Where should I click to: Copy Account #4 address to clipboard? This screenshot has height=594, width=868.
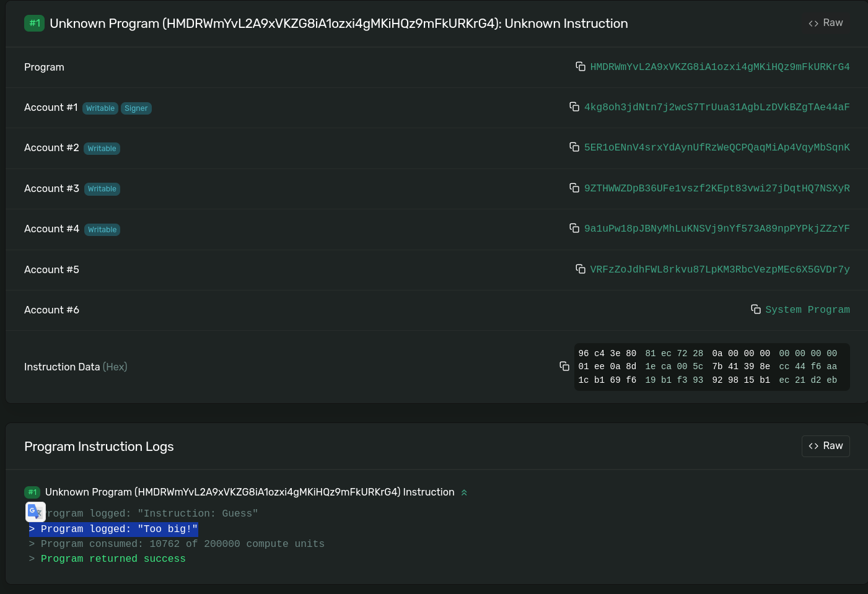574,228
